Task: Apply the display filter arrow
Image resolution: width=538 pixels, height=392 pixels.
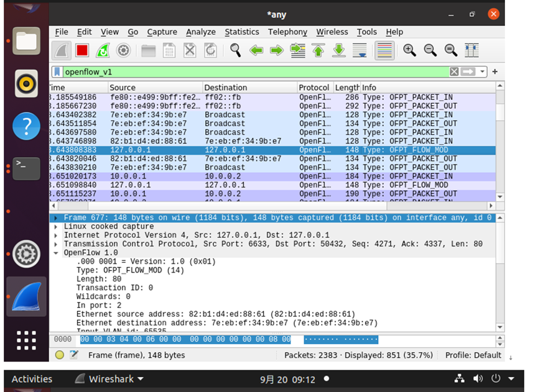Action: (x=468, y=71)
